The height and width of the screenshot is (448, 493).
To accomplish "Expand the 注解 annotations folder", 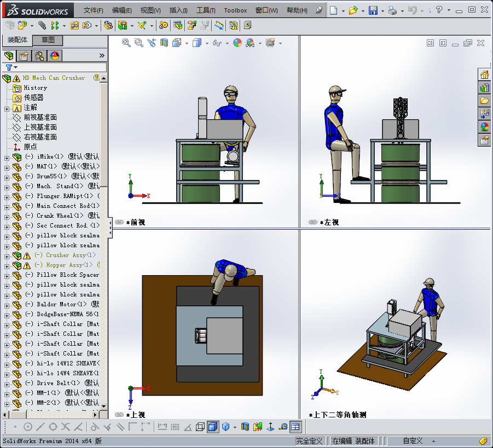I will pyautogui.click(x=7, y=109).
